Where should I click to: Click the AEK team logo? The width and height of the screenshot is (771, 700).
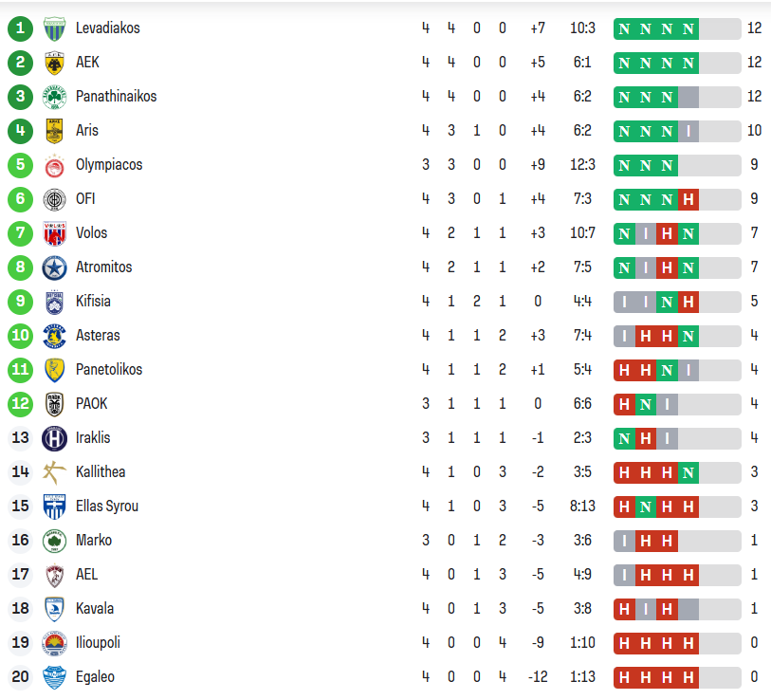54,63
